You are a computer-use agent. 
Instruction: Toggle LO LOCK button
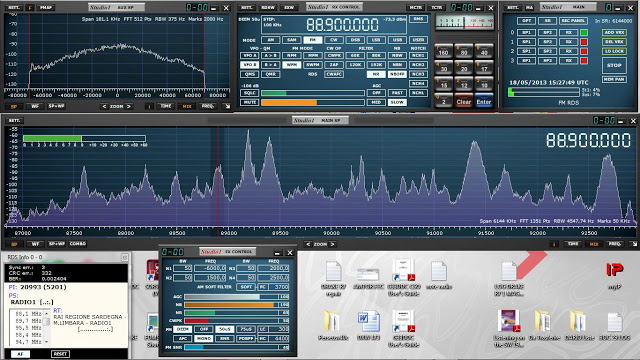[x=614, y=51]
